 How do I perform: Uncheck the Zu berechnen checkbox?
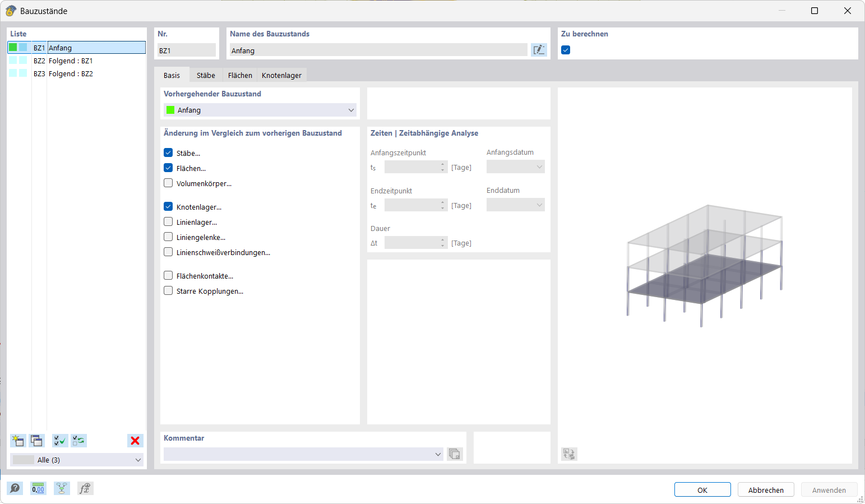pos(566,49)
